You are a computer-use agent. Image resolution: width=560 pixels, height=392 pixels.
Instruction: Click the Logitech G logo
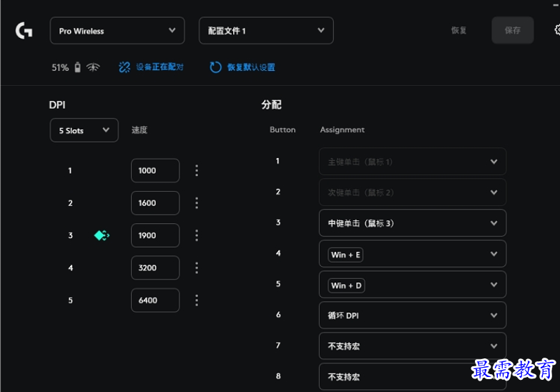point(24,31)
